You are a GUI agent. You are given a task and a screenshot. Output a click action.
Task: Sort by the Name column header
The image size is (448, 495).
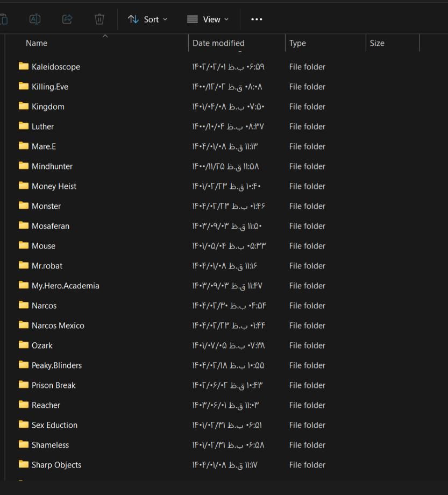click(x=37, y=43)
